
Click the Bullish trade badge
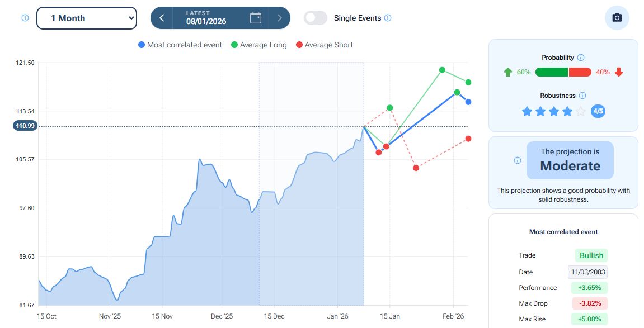click(x=591, y=255)
